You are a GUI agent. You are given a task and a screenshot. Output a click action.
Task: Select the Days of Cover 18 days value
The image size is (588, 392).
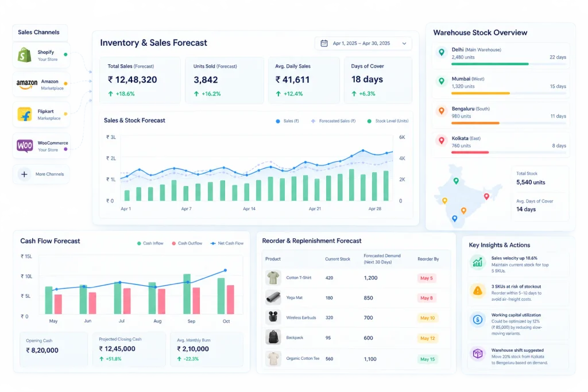(367, 79)
